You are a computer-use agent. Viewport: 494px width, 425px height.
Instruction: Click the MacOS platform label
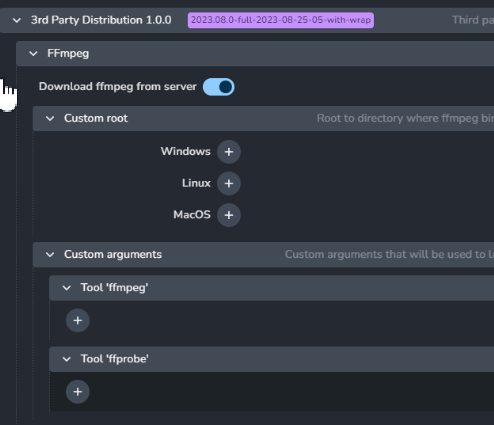[192, 215]
